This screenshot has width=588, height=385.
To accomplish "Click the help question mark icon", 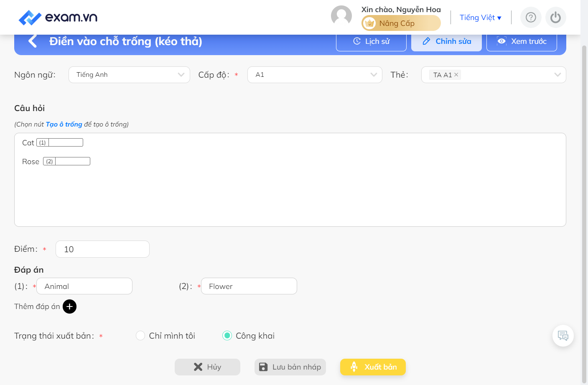I will click(x=531, y=18).
